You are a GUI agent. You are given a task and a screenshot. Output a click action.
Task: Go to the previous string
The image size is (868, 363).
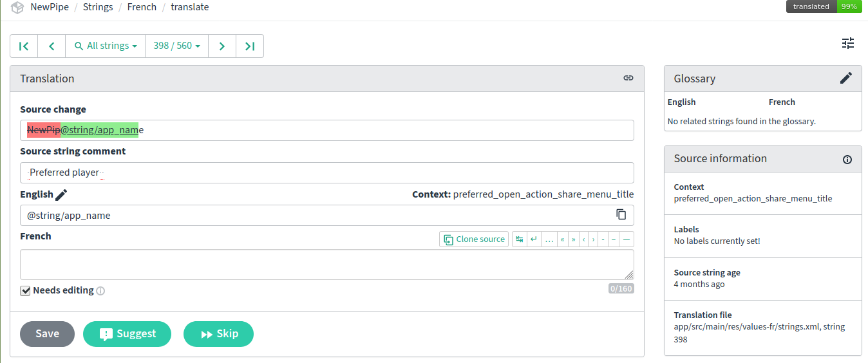click(52, 46)
